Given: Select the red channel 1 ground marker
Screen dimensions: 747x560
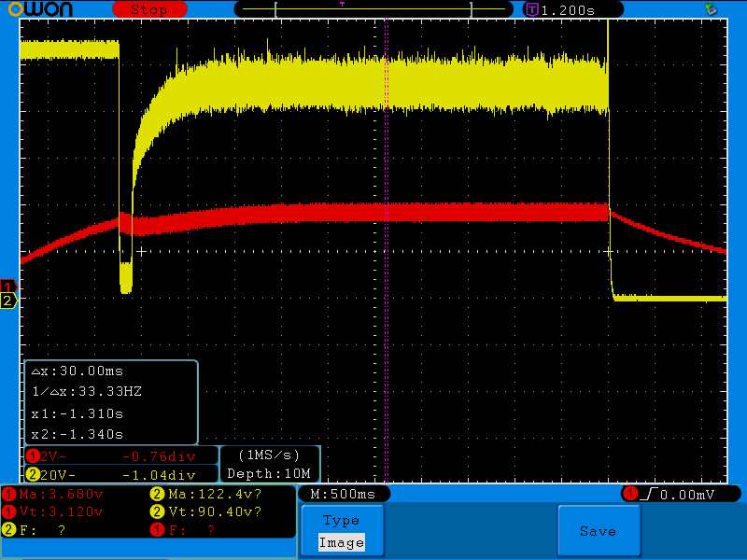Looking at the screenshot, I should click(8, 286).
